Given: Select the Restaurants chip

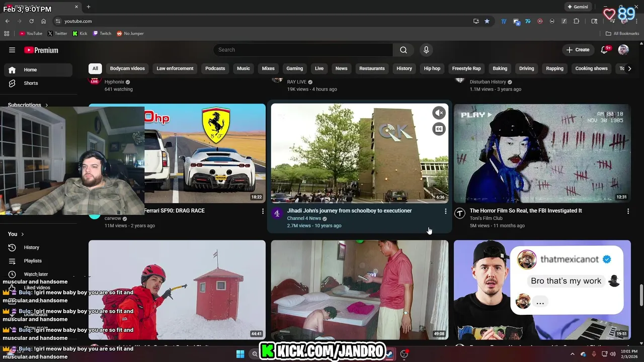Looking at the screenshot, I should (x=372, y=68).
